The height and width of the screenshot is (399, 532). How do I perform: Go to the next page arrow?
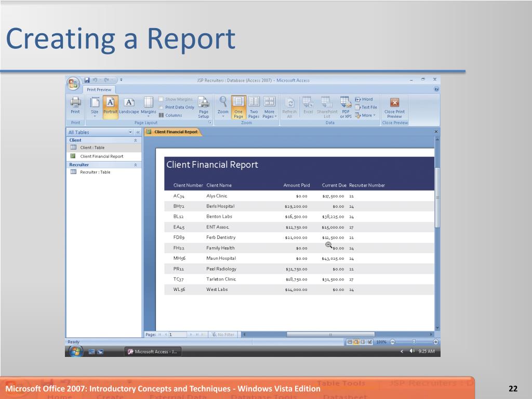coord(191,335)
